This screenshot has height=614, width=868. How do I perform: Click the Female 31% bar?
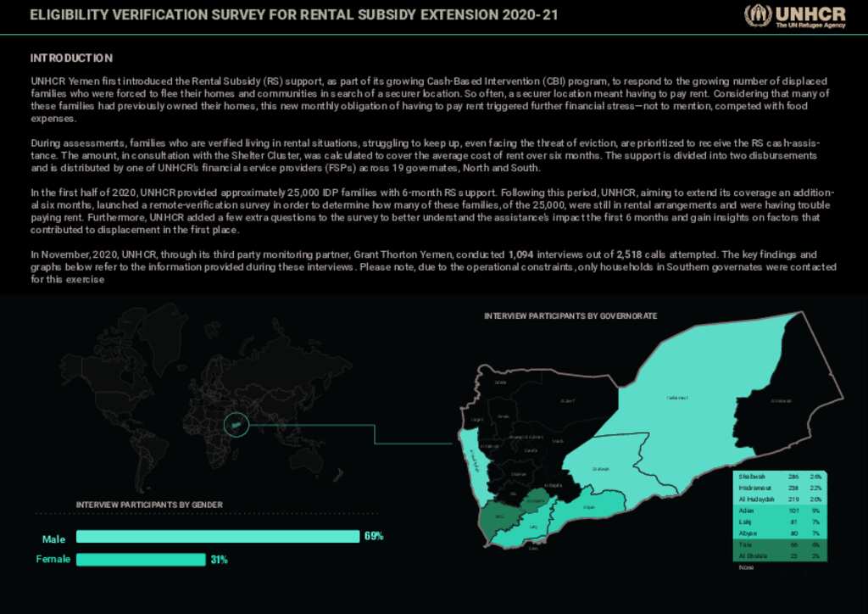click(x=142, y=559)
